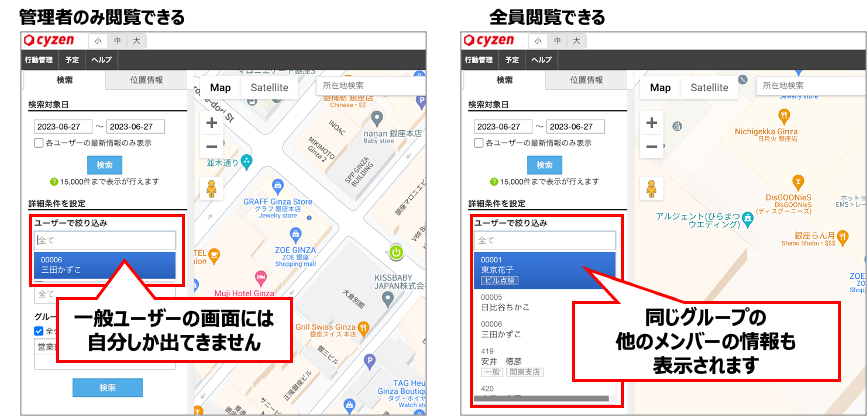Open 予定 menu in left screenshot
Screen dimensions: 867x416
[72, 60]
